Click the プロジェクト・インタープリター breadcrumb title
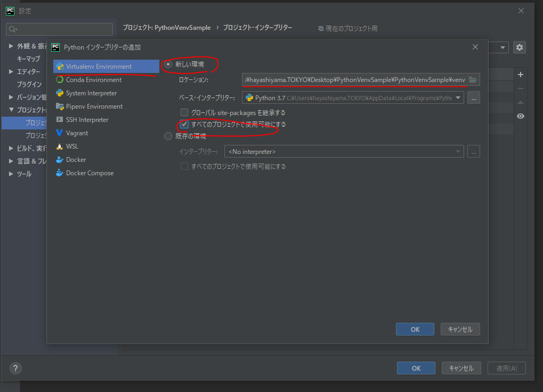The height and width of the screenshot is (392, 543). tap(258, 28)
